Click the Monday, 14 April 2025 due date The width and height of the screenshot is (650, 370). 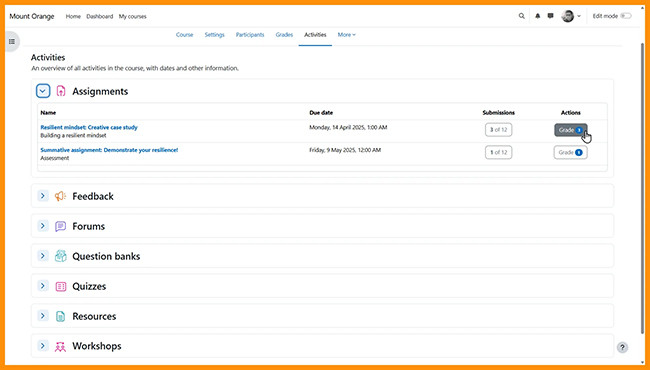(348, 127)
